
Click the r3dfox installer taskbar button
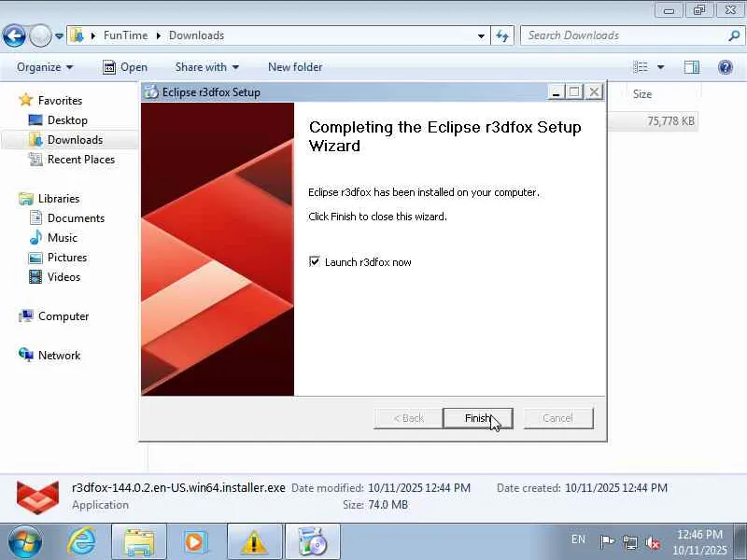pyautogui.click(x=313, y=541)
